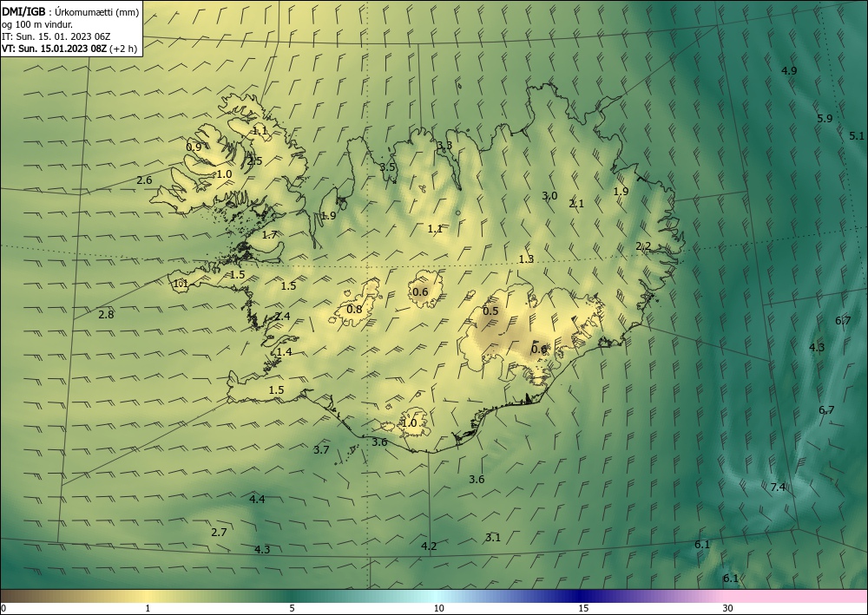Click the 3.1 value south of Iceland
Image resolution: width=868 pixels, height=615 pixels.
click(x=493, y=538)
